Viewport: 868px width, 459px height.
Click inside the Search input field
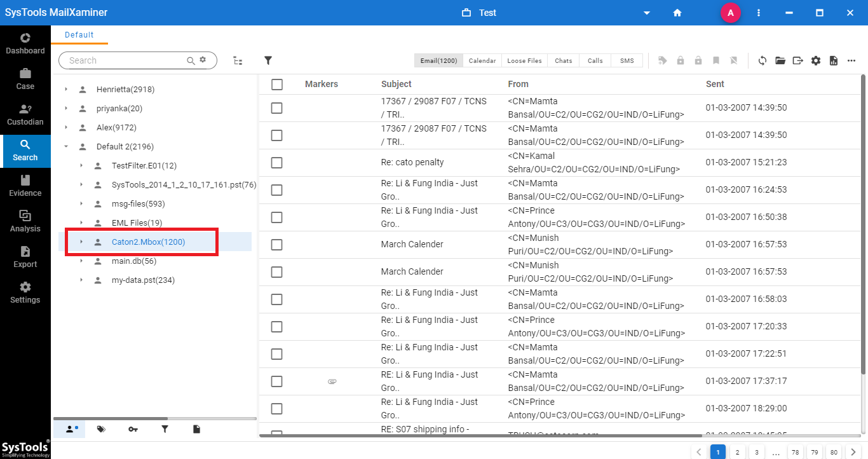tap(126, 60)
